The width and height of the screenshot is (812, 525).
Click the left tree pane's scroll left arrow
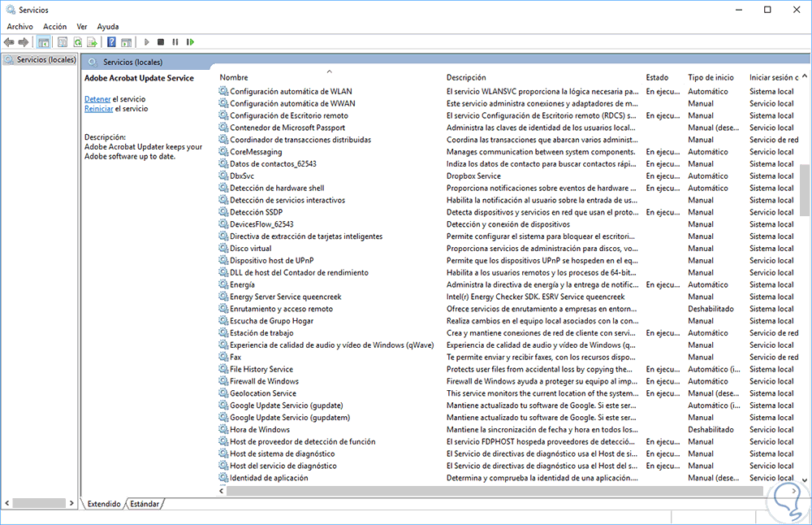[x=6, y=503]
